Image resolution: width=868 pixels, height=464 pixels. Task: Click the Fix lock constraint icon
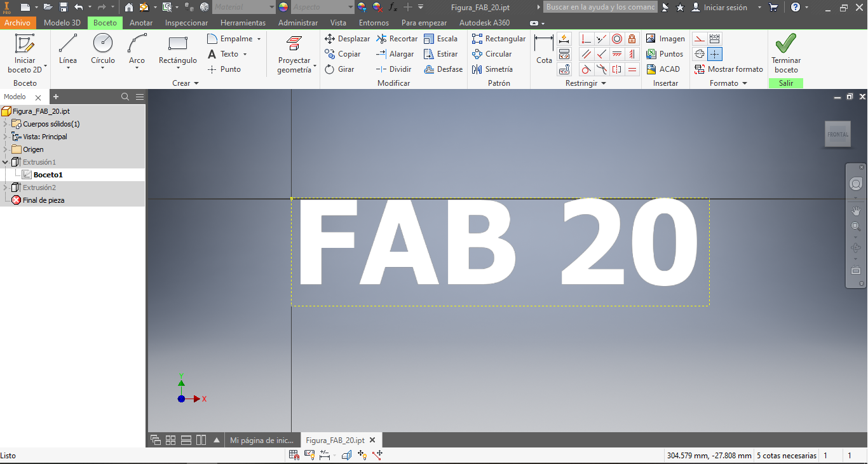[632, 39]
